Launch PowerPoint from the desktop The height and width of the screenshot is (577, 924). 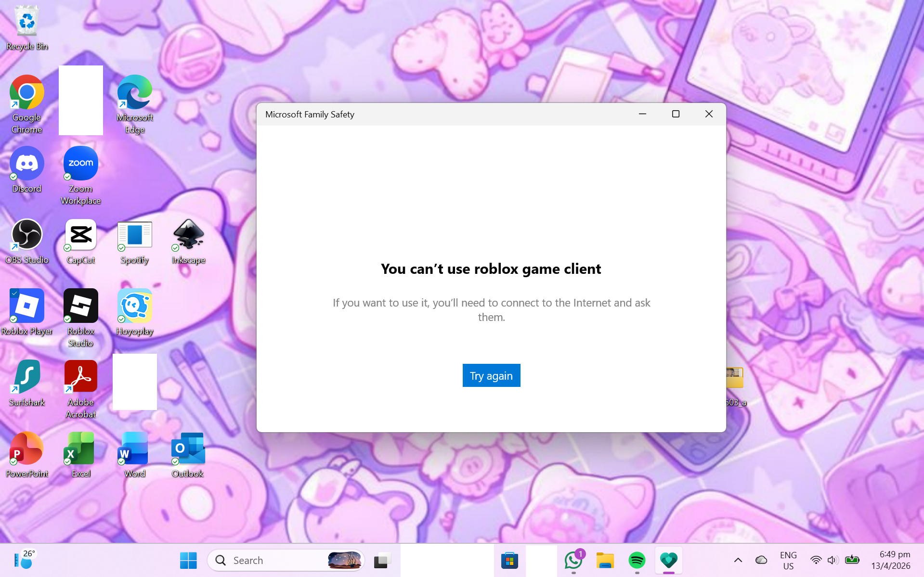pos(27,454)
